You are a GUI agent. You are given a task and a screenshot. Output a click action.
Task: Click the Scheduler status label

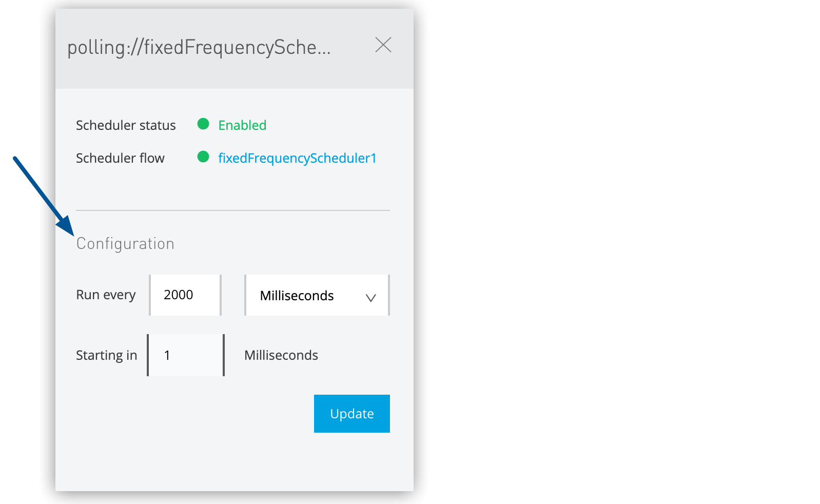[126, 125]
